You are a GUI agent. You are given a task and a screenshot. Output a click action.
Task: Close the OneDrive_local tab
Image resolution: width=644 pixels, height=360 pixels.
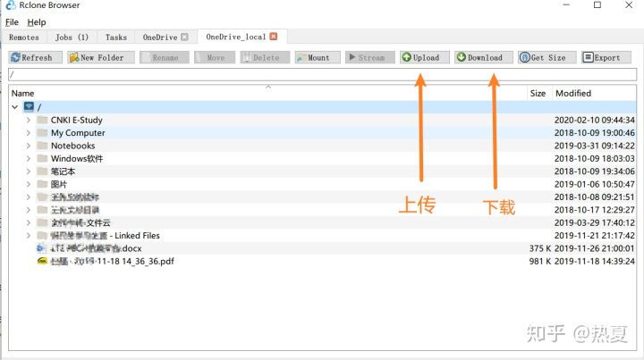[x=274, y=37]
